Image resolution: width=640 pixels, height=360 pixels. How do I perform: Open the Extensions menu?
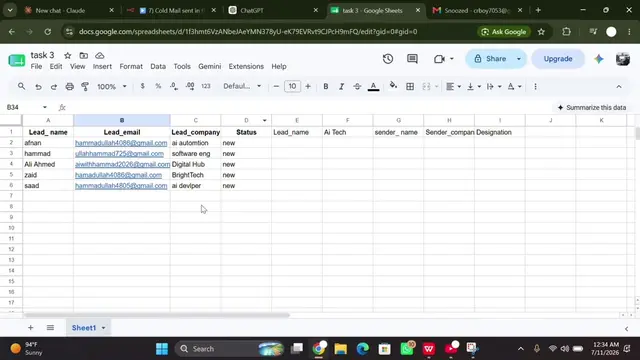tap(246, 66)
